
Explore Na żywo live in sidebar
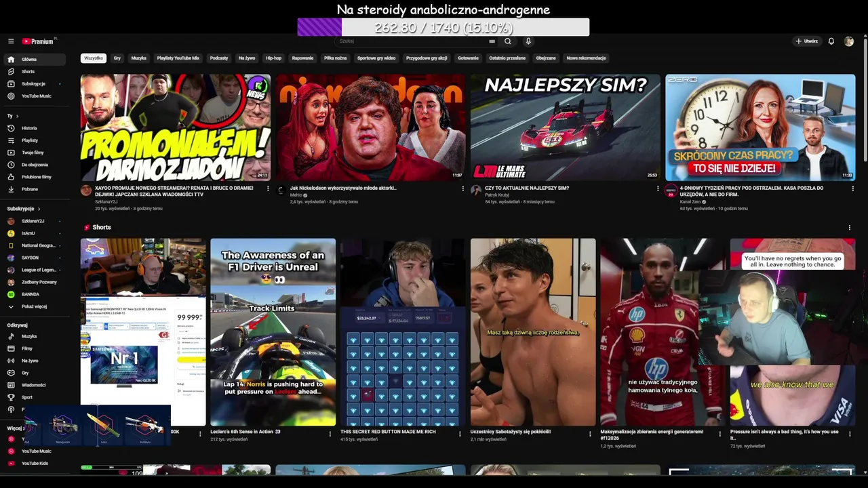pos(36,361)
